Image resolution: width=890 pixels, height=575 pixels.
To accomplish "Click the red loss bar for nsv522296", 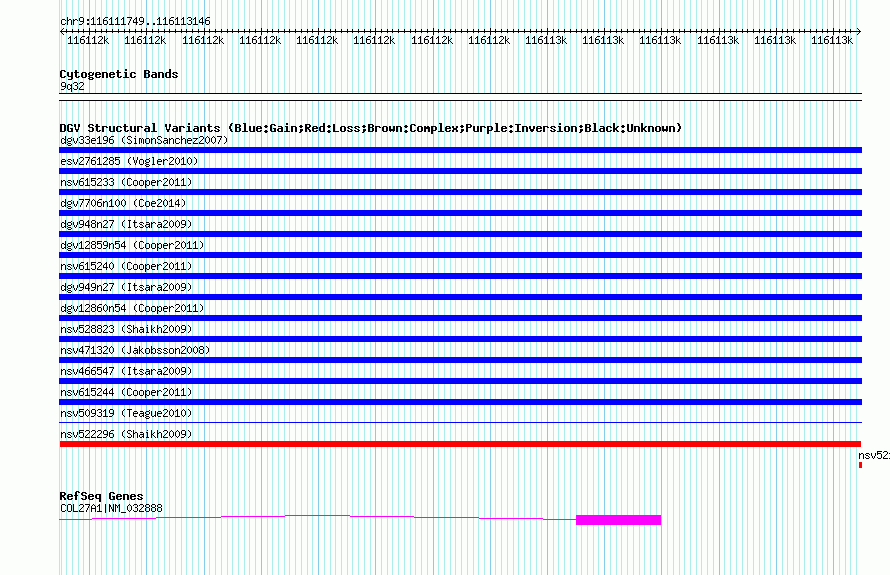I will [x=460, y=444].
